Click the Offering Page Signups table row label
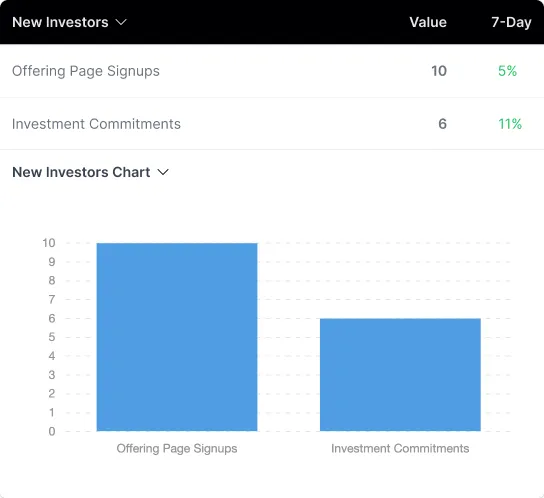The height and width of the screenshot is (498, 544). (86, 71)
